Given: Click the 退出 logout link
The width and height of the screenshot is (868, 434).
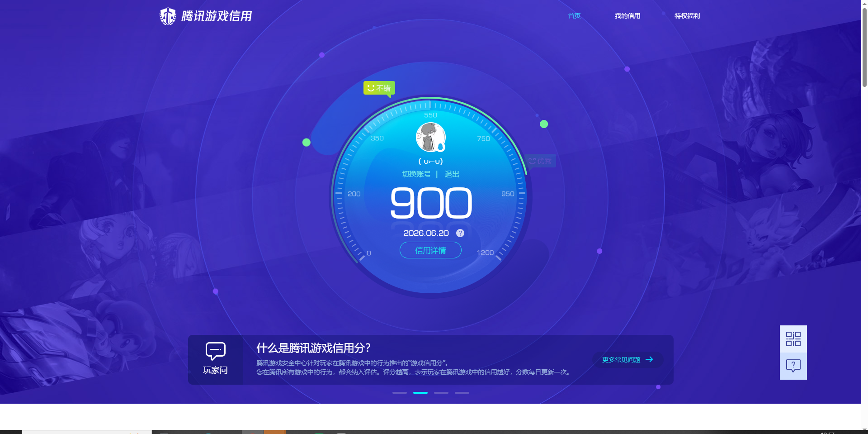Looking at the screenshot, I should coord(452,174).
